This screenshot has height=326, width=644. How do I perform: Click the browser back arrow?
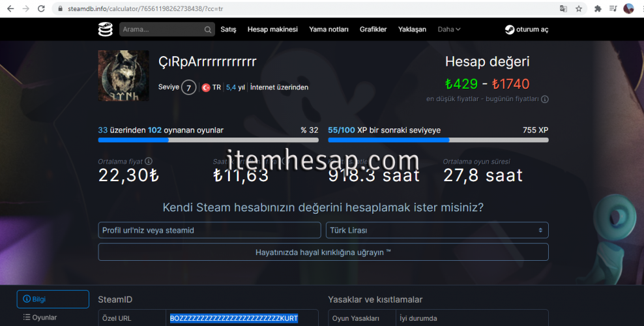tap(9, 8)
